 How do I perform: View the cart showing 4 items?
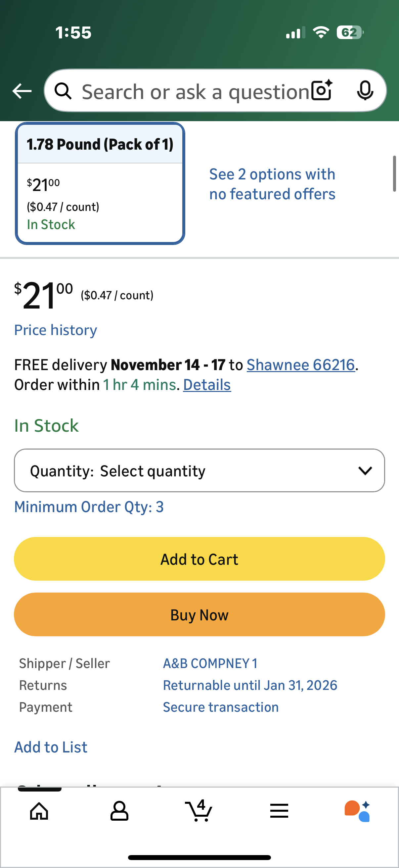[x=199, y=811]
